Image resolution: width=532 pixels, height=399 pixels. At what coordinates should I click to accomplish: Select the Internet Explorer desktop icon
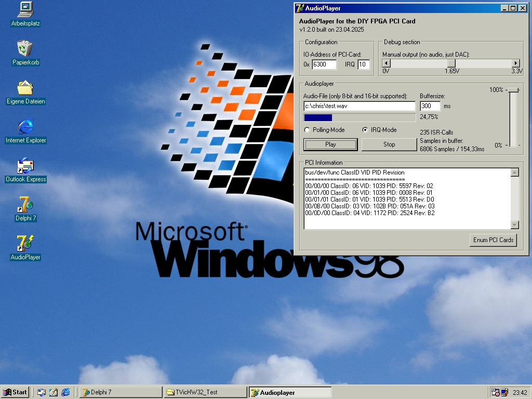pos(25,130)
